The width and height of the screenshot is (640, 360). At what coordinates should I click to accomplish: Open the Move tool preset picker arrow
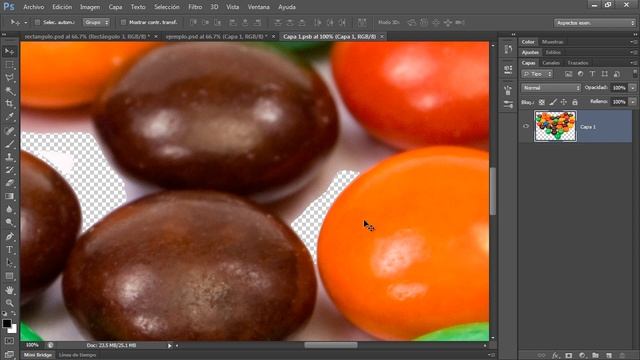coord(25,23)
